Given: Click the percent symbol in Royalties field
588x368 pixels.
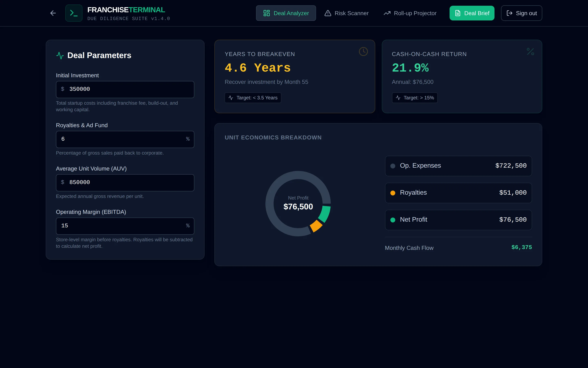Looking at the screenshot, I should pyautogui.click(x=188, y=139).
